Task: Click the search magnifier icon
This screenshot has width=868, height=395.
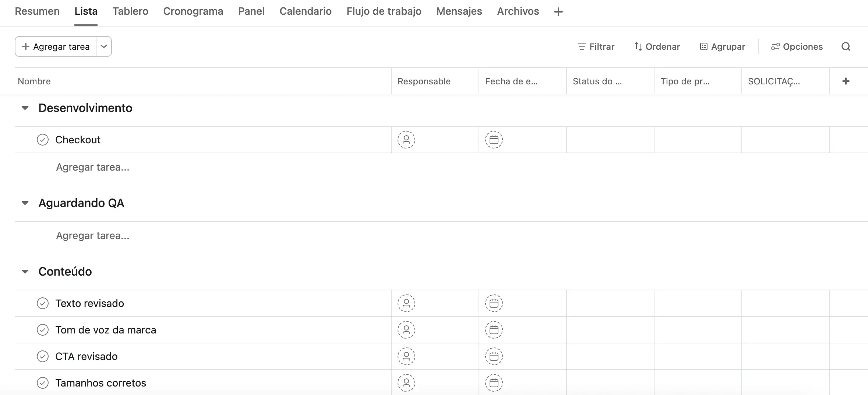Action: (x=846, y=47)
